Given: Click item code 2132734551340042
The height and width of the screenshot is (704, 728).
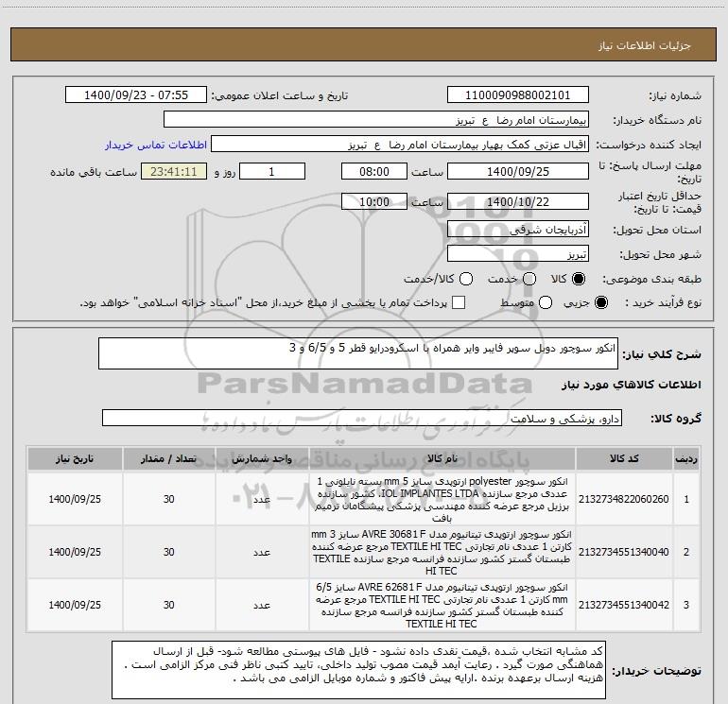Looking at the screenshot, I should [624, 605].
